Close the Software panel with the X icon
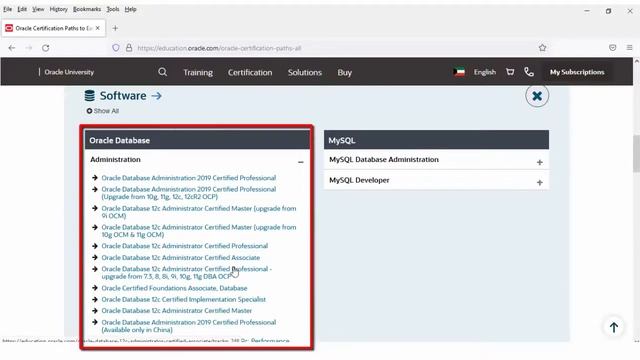The image size is (640, 360). click(x=537, y=96)
